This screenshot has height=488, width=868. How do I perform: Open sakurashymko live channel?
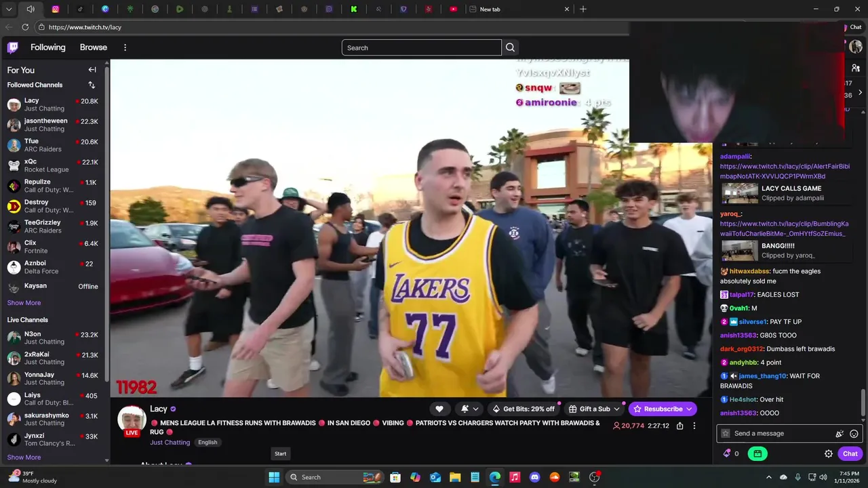(x=53, y=419)
